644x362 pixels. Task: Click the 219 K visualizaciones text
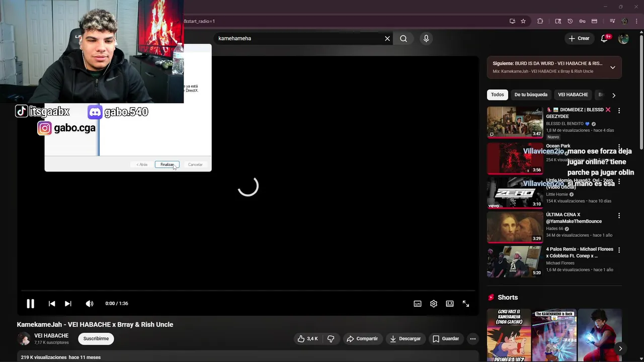[x=44, y=357]
